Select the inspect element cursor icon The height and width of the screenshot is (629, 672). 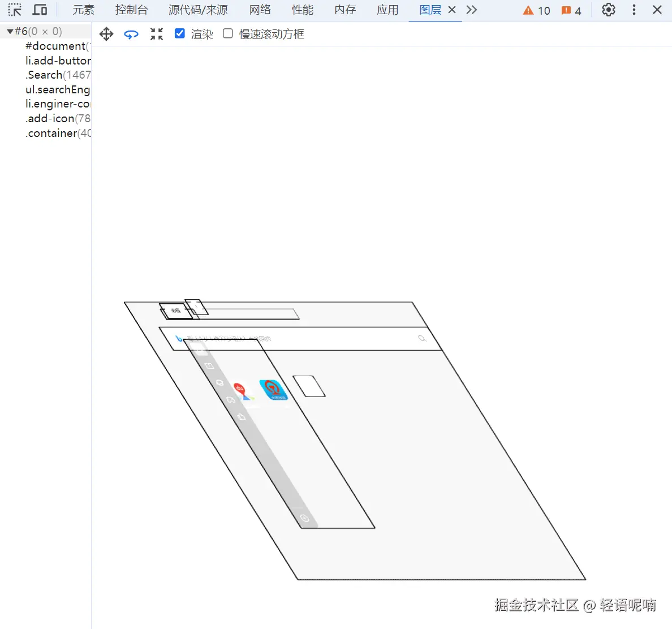point(15,10)
